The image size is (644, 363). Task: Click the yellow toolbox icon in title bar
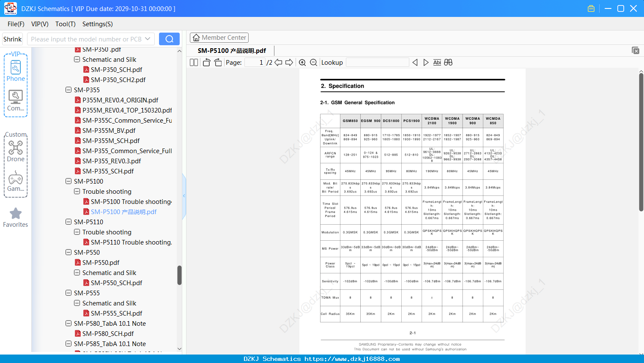click(x=591, y=8)
